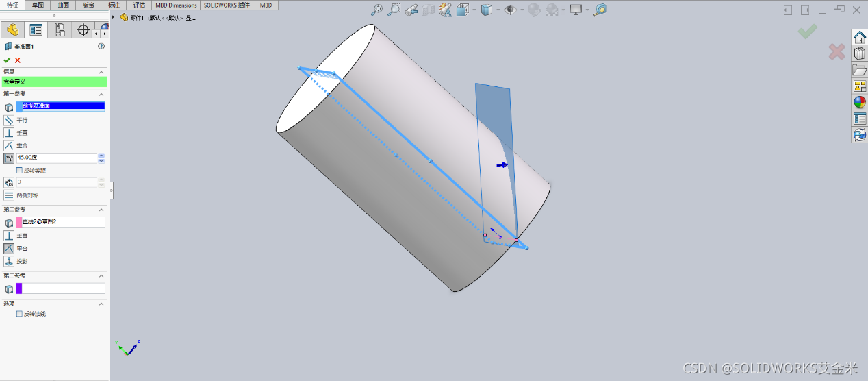Open the MBD Dimensions tab
Viewport: 868px width, 381px height.
tap(176, 5)
